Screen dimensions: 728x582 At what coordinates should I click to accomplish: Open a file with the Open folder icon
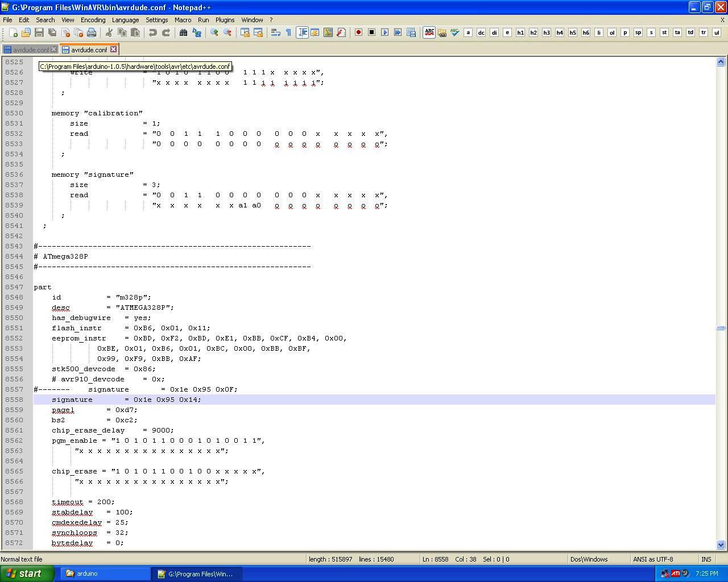point(26,32)
